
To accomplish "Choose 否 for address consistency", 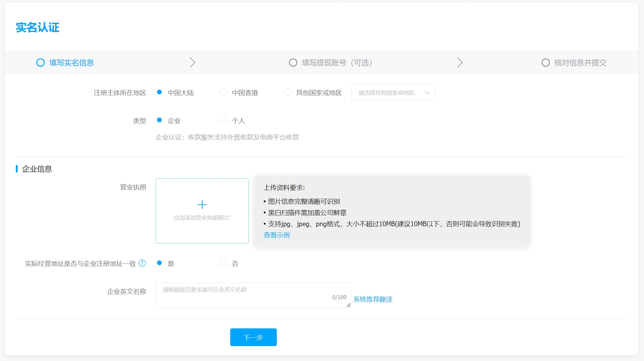I will point(224,263).
